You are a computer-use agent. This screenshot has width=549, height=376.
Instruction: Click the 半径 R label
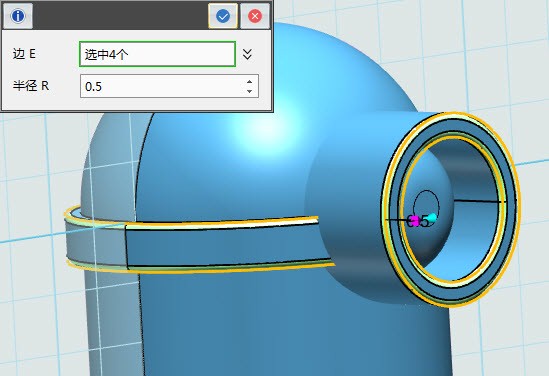pos(31,86)
